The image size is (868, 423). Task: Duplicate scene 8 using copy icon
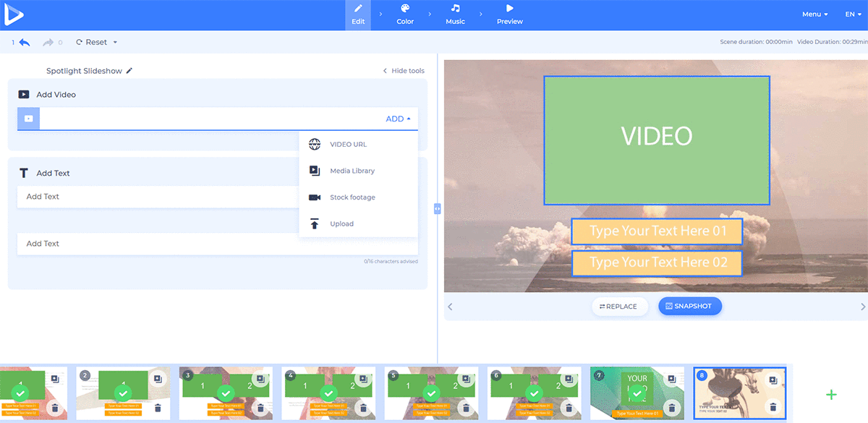(773, 380)
